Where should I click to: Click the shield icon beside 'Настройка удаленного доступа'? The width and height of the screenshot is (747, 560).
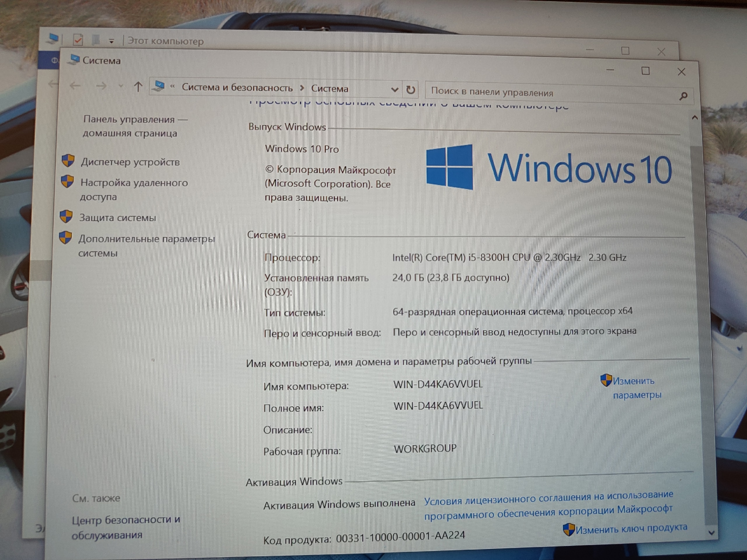tap(67, 181)
